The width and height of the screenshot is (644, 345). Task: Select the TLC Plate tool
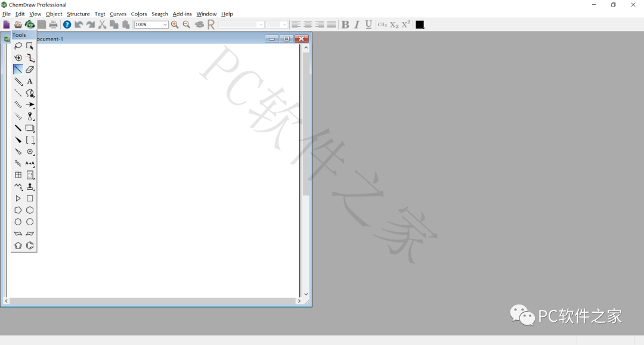pos(30,175)
